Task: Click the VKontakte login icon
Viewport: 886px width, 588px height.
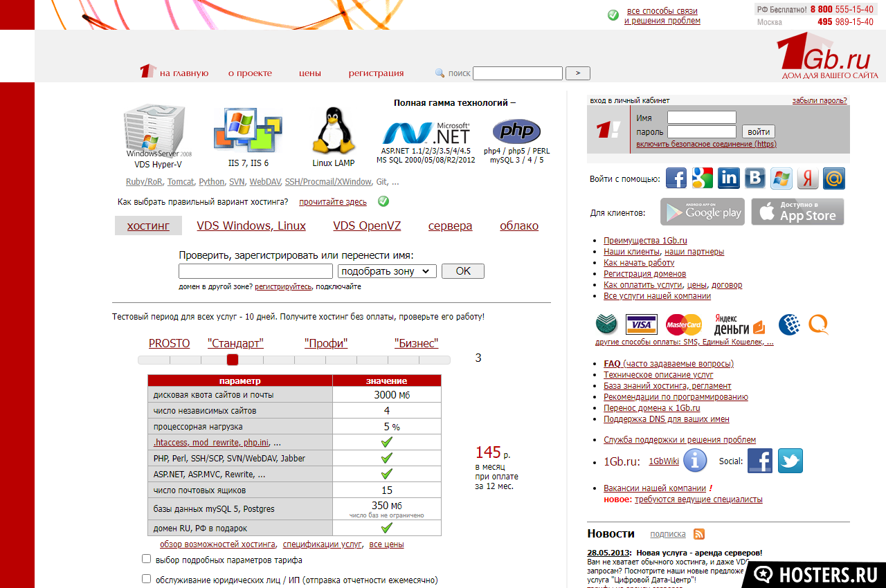Action: (755, 178)
